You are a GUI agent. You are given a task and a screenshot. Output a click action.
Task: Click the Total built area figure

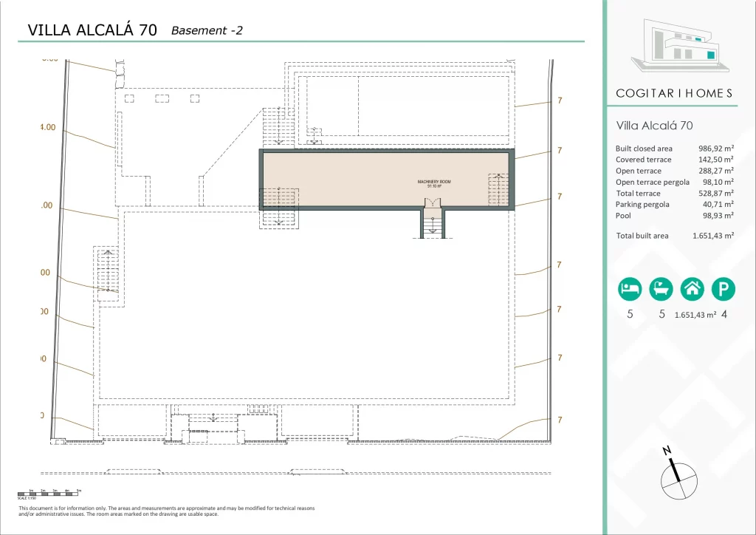click(x=712, y=236)
